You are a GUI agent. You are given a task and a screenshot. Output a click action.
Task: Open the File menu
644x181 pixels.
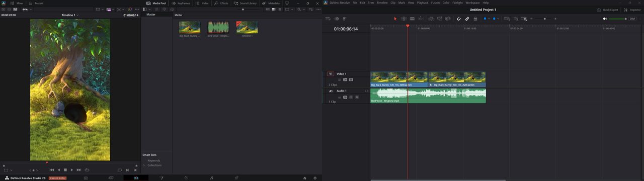point(355,3)
